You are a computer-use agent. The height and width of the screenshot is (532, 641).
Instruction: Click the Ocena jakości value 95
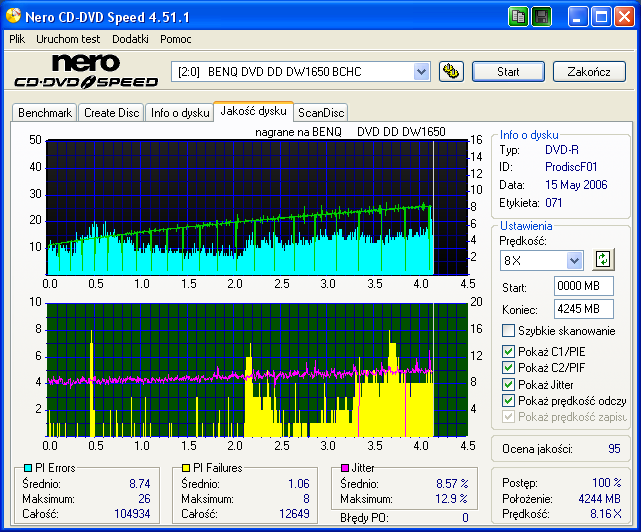click(614, 449)
